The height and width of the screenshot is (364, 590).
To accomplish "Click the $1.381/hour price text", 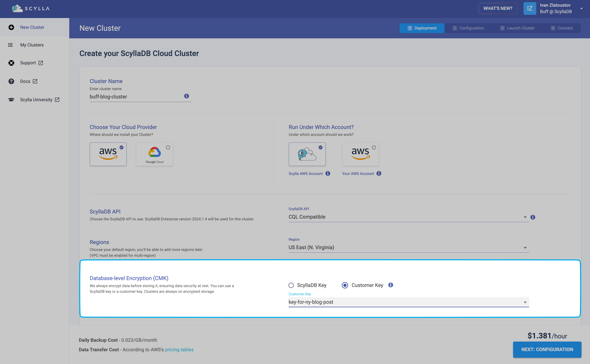I will pyautogui.click(x=547, y=336).
